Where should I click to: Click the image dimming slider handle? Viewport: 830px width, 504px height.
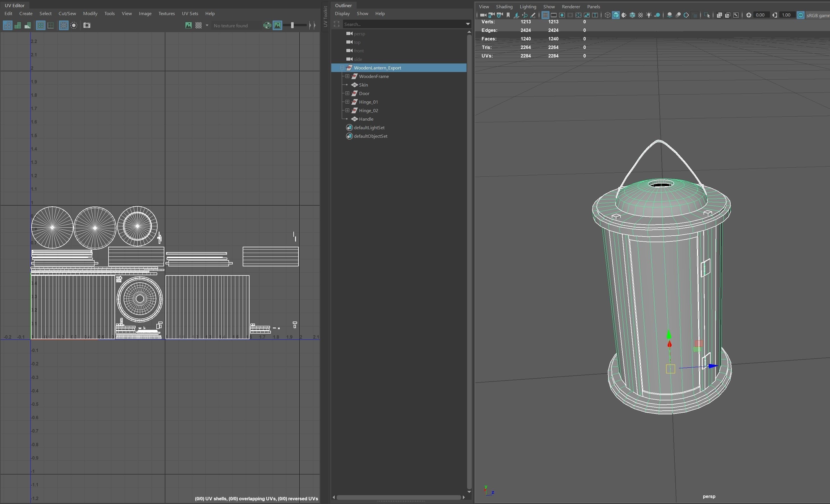[x=292, y=25]
